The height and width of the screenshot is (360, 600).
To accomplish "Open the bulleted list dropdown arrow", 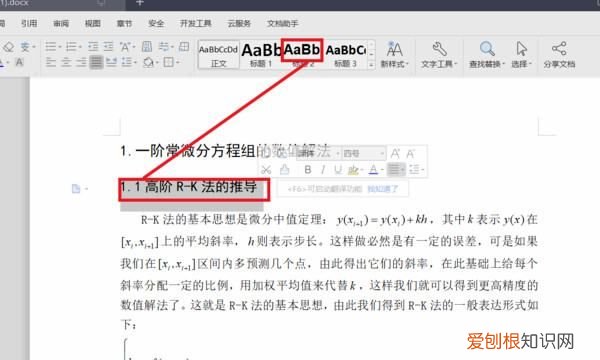I will (x=60, y=47).
